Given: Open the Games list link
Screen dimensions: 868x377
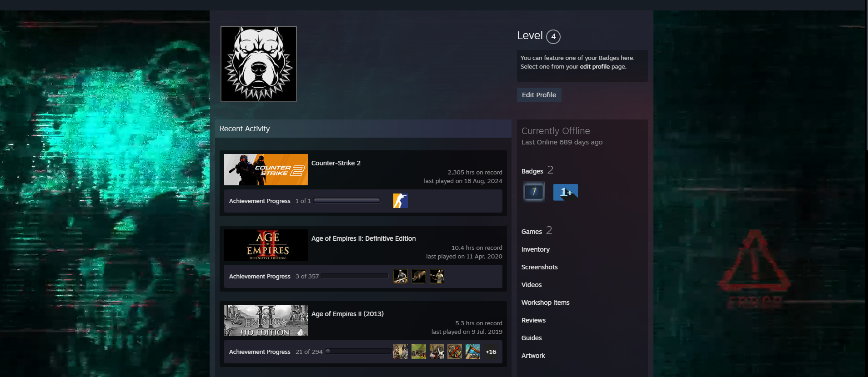Looking at the screenshot, I should pos(532,232).
